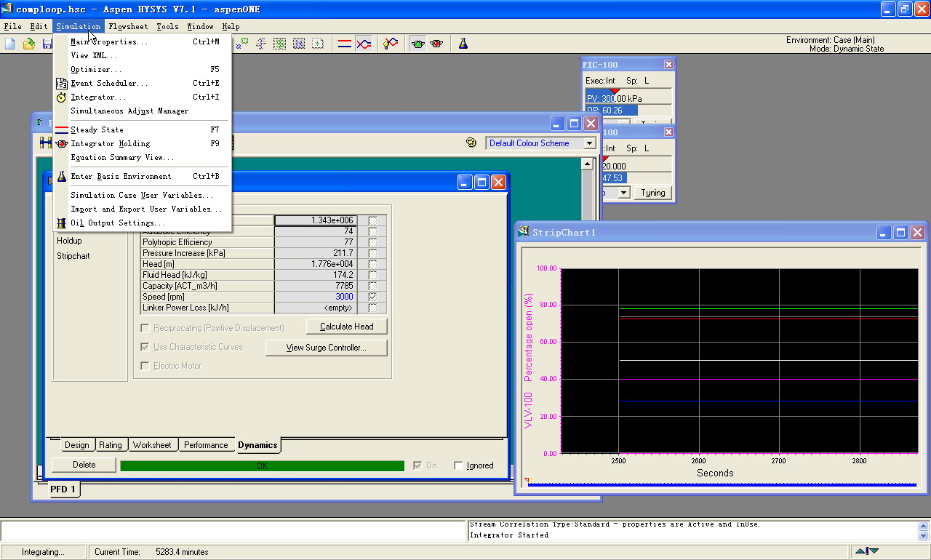Click the Event Scheduler icon in Simulation menu
This screenshot has width=931, height=560.
[x=62, y=84]
